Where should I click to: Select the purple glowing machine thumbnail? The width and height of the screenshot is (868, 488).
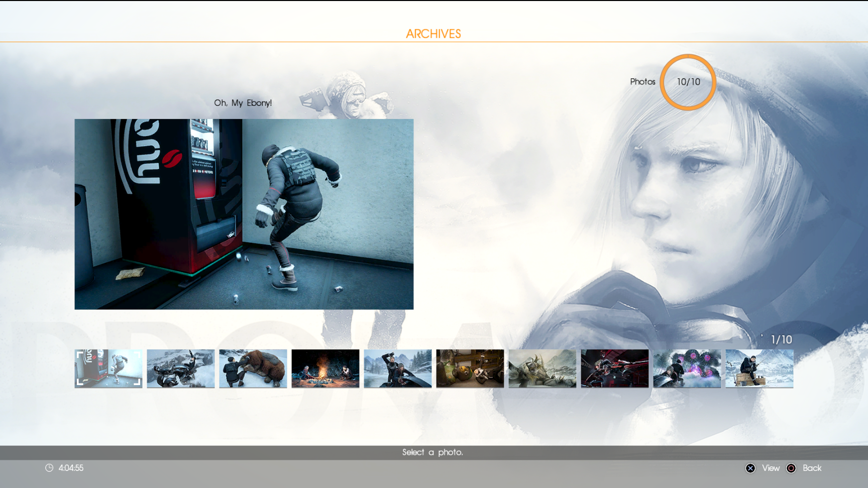pyautogui.click(x=687, y=369)
